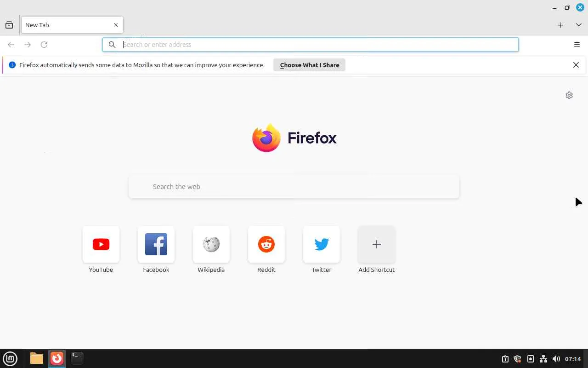Focus the Search or enter address field
Image resolution: width=588 pixels, height=368 pixels.
click(x=311, y=45)
